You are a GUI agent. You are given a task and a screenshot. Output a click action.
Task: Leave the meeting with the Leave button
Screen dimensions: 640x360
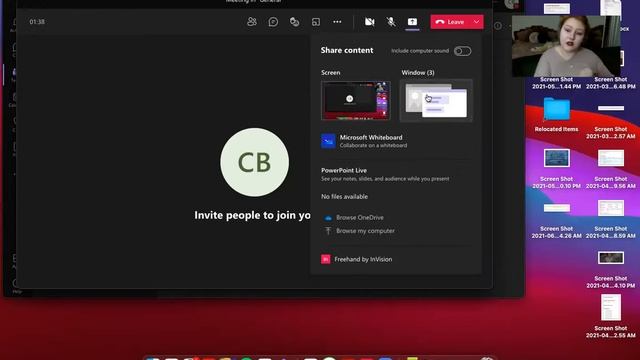coord(450,22)
